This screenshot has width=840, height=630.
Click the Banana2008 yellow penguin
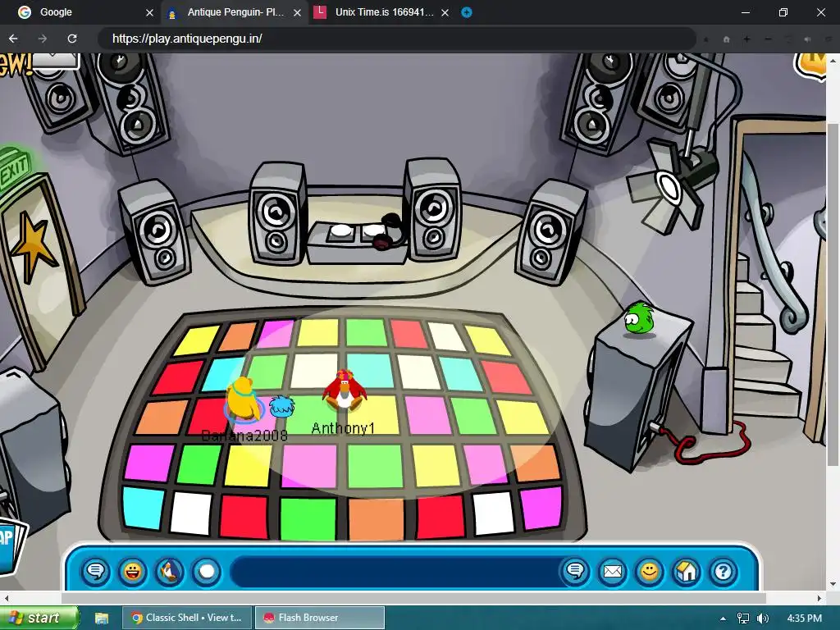click(242, 399)
